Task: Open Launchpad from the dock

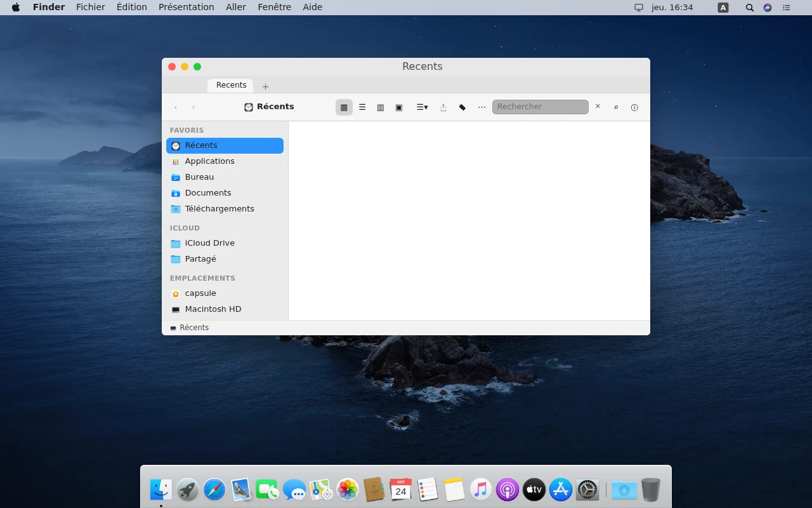Action: click(188, 490)
